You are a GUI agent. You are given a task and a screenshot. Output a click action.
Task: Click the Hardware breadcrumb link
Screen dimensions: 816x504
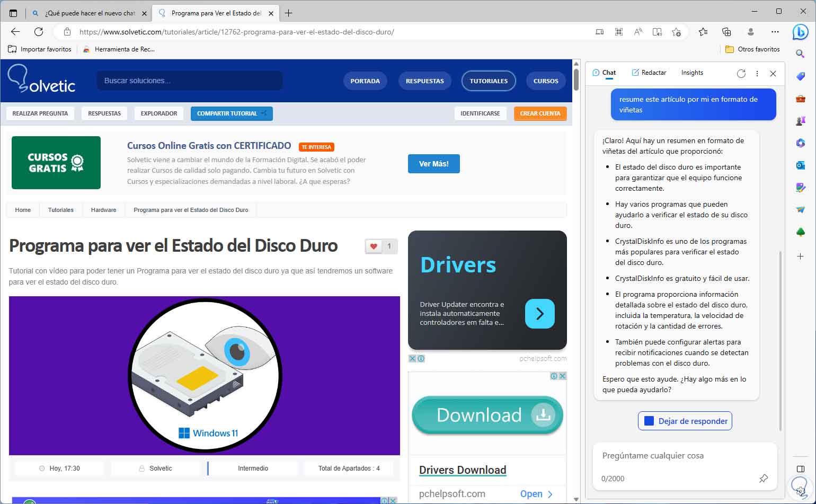pyautogui.click(x=103, y=210)
